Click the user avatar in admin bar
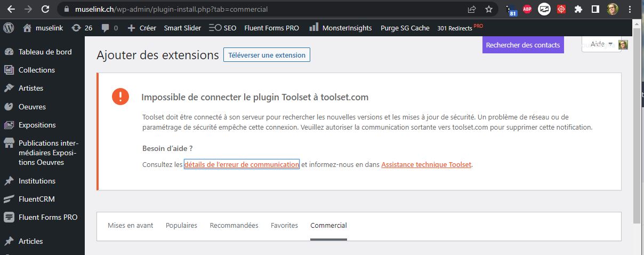Viewport: 644px width, 255px height. click(623, 45)
